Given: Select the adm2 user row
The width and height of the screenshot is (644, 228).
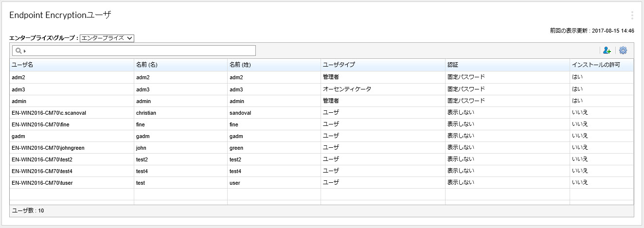Looking at the screenshot, I should coord(18,77).
